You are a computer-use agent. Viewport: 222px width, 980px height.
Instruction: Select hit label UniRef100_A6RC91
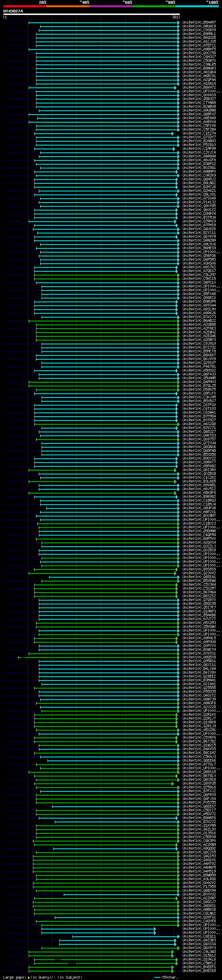tap(199, 76)
